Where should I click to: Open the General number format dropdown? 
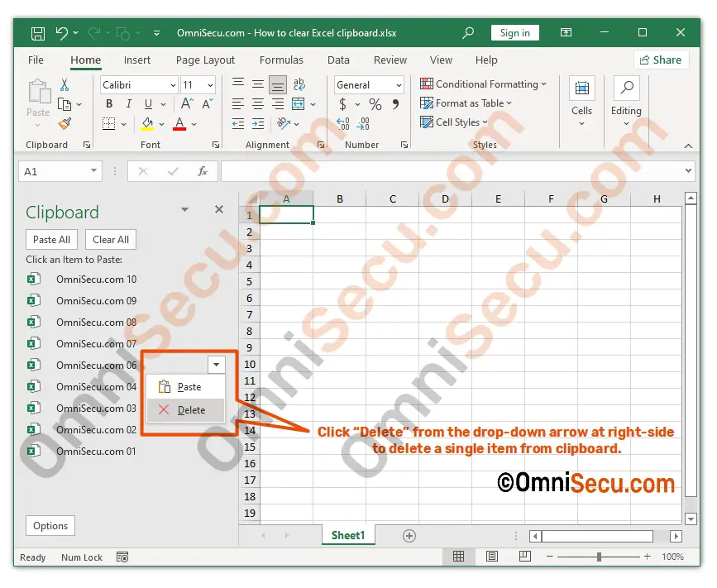tap(399, 85)
